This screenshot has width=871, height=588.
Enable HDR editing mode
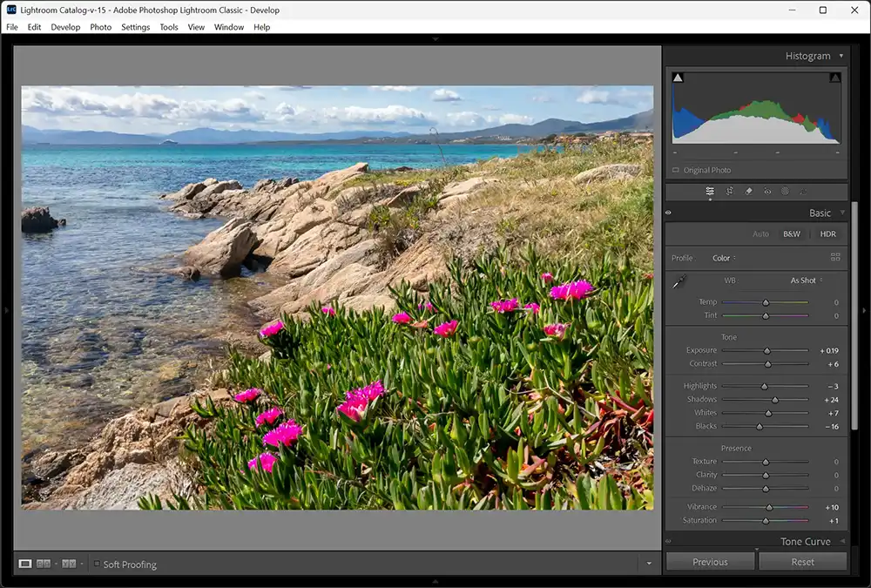pos(827,233)
